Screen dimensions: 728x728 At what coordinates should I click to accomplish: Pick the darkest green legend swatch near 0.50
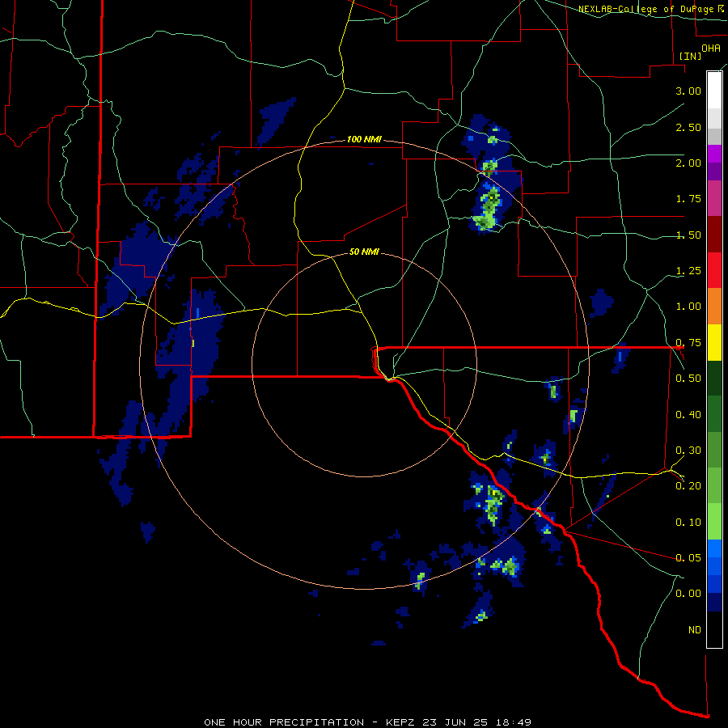(x=714, y=378)
